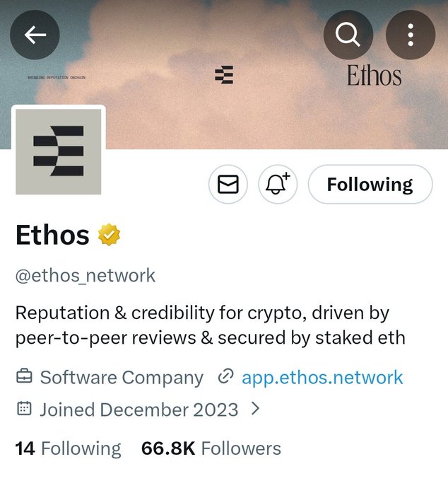Expand the Joined December 2023 chevron

255,409
